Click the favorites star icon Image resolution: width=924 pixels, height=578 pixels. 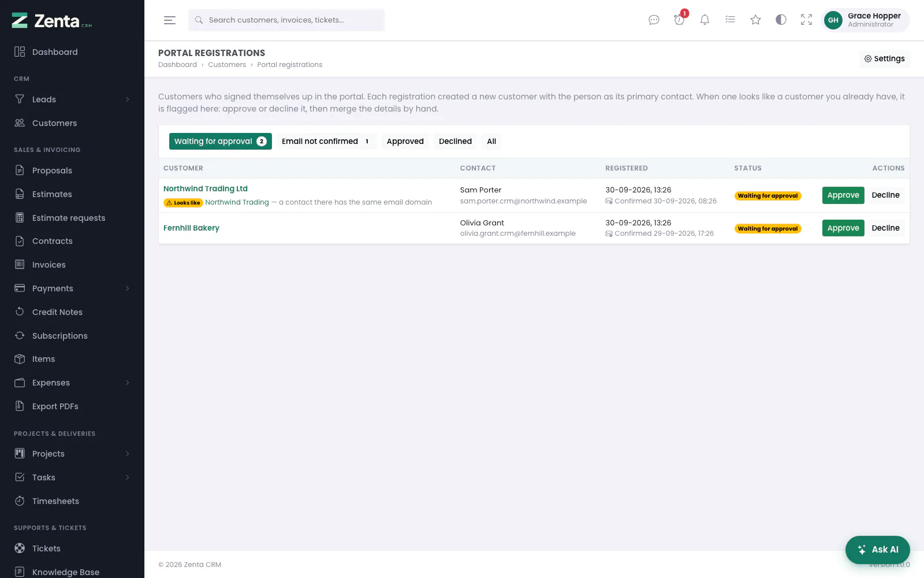755,20
